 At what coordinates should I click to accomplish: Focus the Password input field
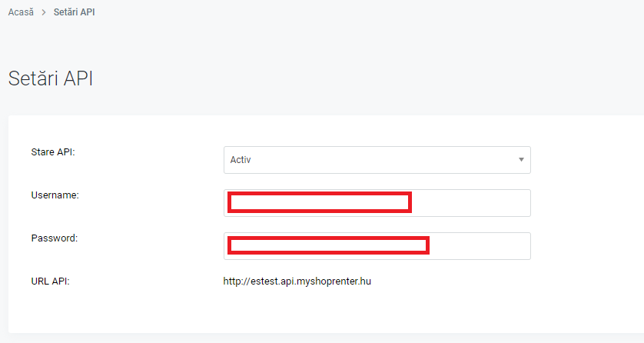(377, 246)
